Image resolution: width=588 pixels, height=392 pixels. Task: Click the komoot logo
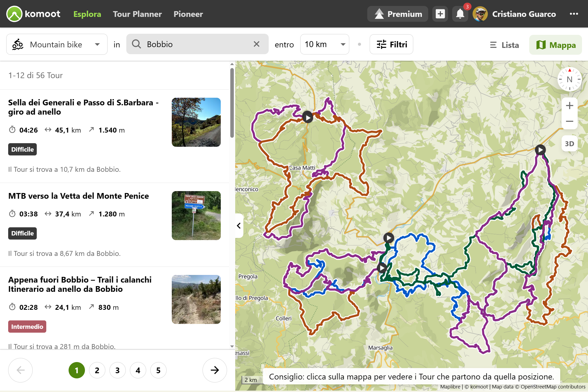pos(33,14)
